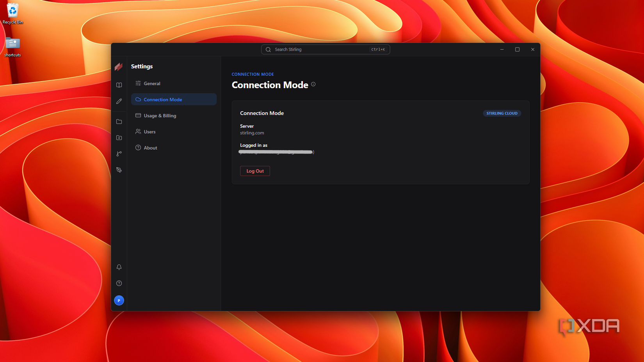Open notifications bell icon
The width and height of the screenshot is (644, 362).
coord(119,267)
